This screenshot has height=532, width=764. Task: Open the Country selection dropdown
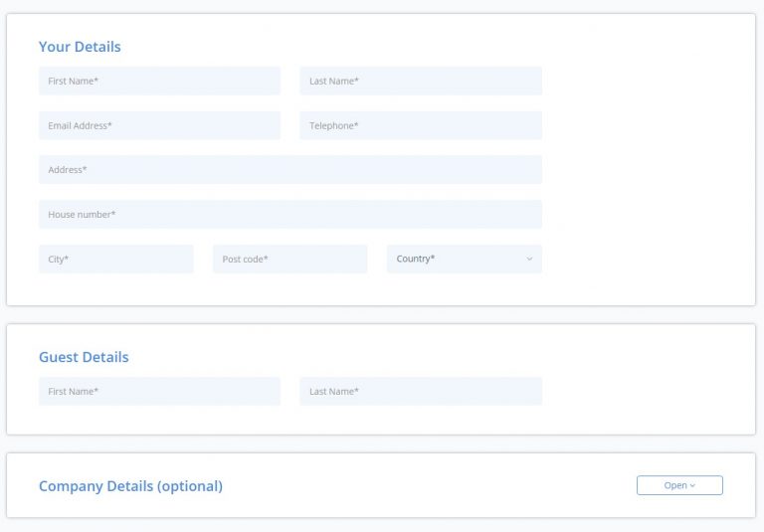465,259
